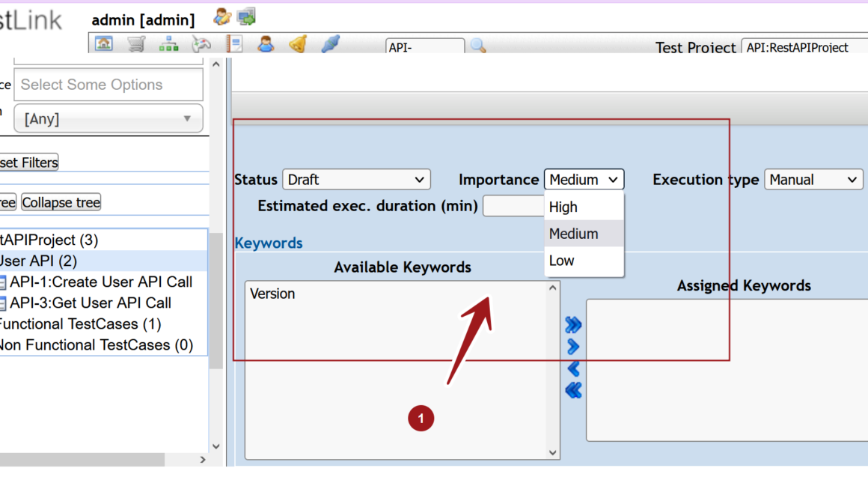
Task: Click the shopping cart toolbar icon
Action: tap(136, 43)
